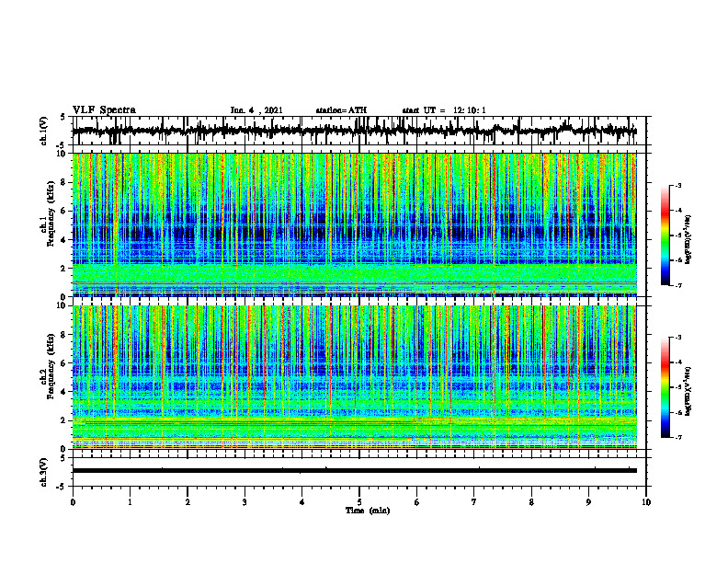This screenshot has width=728, height=563.
Task: Click the "-3" label on ch.1 color bar
Action: coord(678,185)
